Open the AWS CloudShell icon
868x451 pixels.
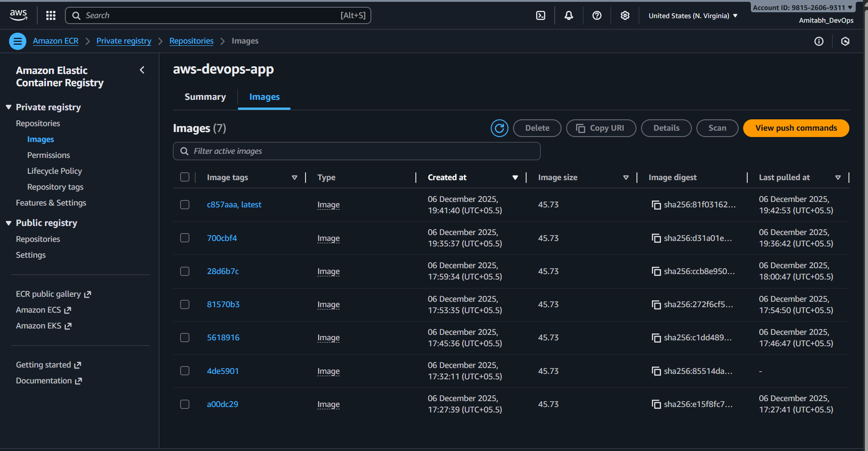pos(541,15)
